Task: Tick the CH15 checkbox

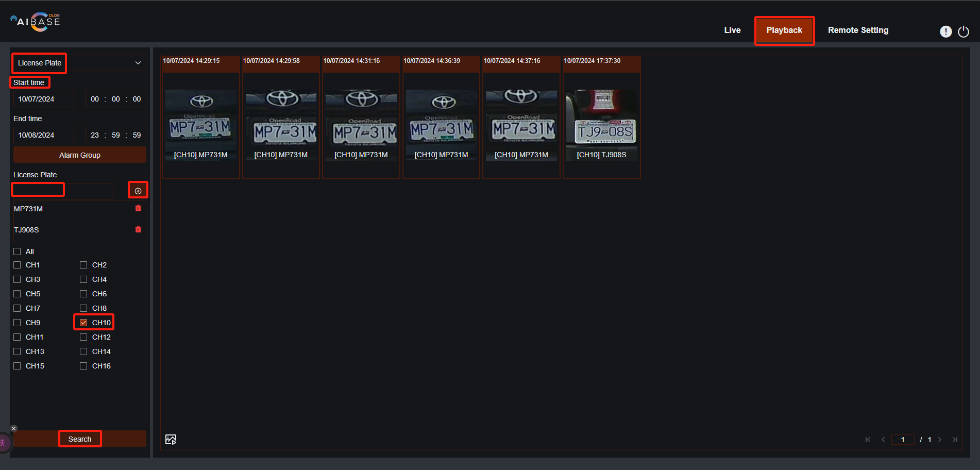Action: pyautogui.click(x=17, y=366)
